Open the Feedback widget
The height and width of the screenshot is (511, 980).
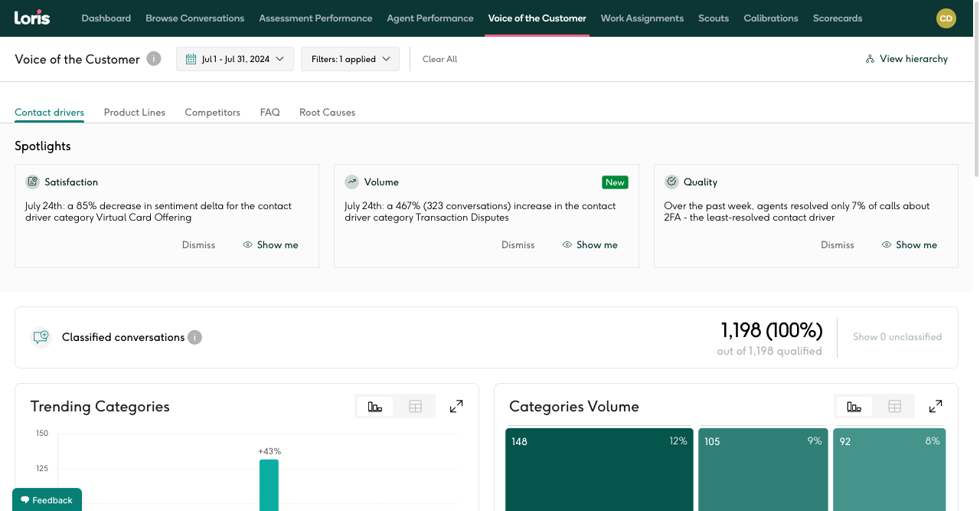point(47,500)
